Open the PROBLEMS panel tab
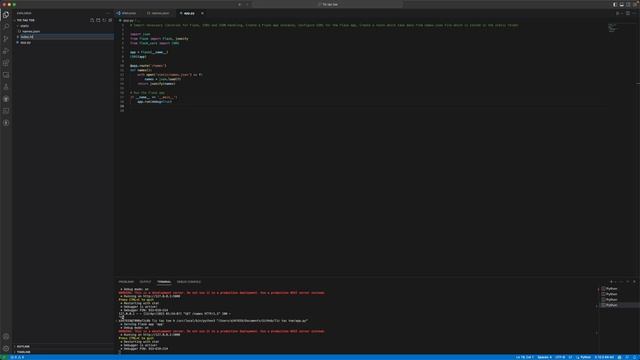The image size is (640, 360). [126, 282]
